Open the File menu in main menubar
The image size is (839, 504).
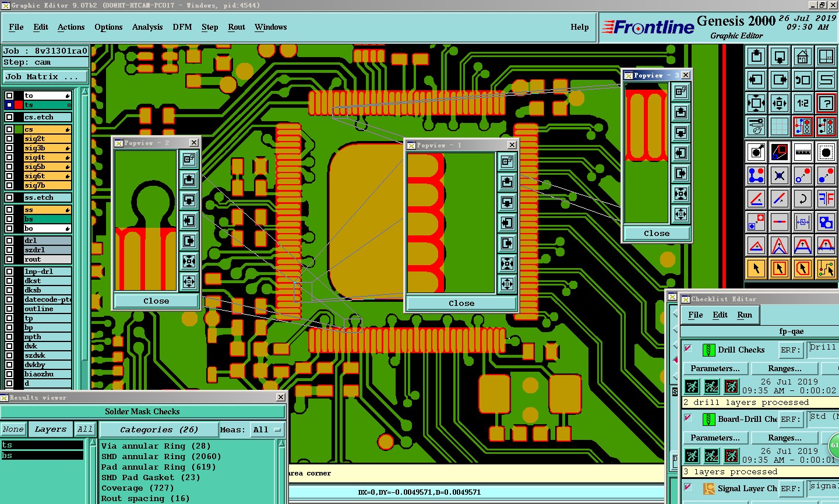pyautogui.click(x=16, y=27)
